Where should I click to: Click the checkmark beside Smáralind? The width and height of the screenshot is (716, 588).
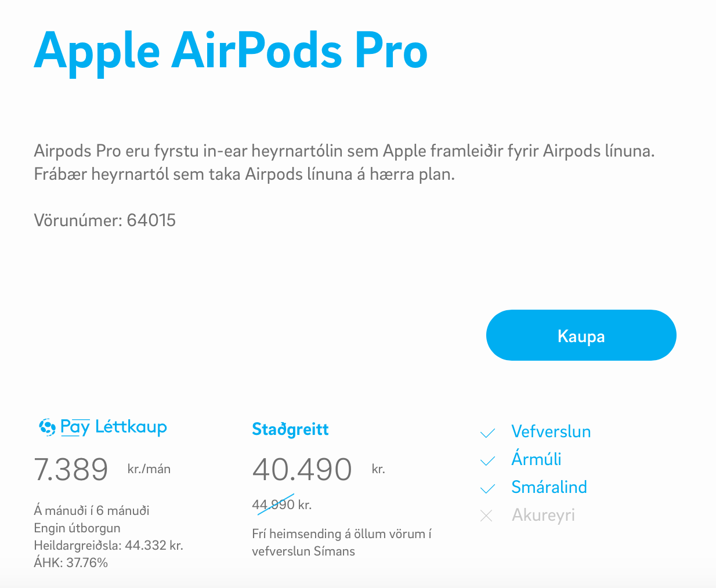click(487, 488)
